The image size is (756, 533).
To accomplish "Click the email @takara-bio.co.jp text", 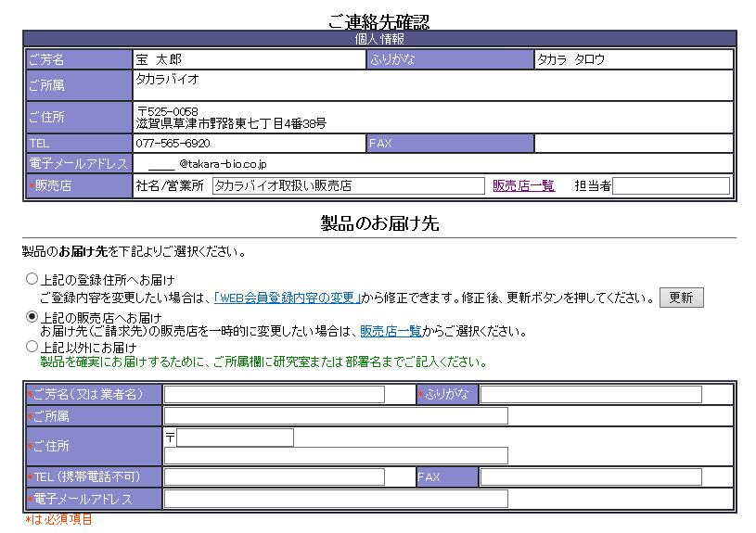I will (x=223, y=164).
